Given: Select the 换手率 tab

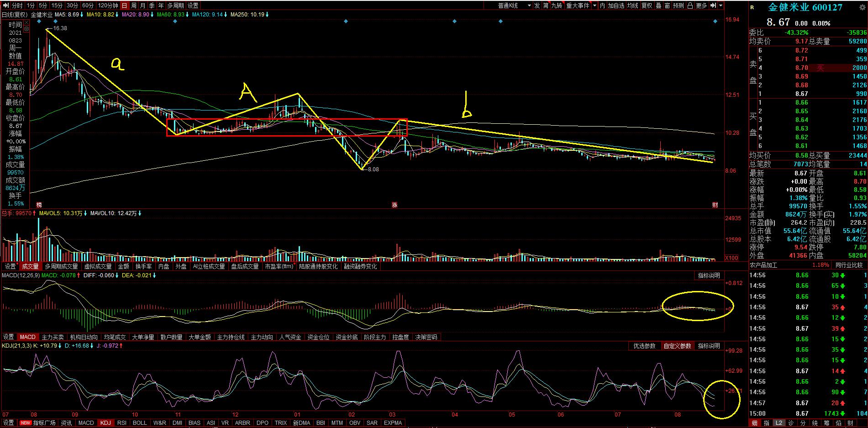Looking at the screenshot, I should (x=143, y=266).
